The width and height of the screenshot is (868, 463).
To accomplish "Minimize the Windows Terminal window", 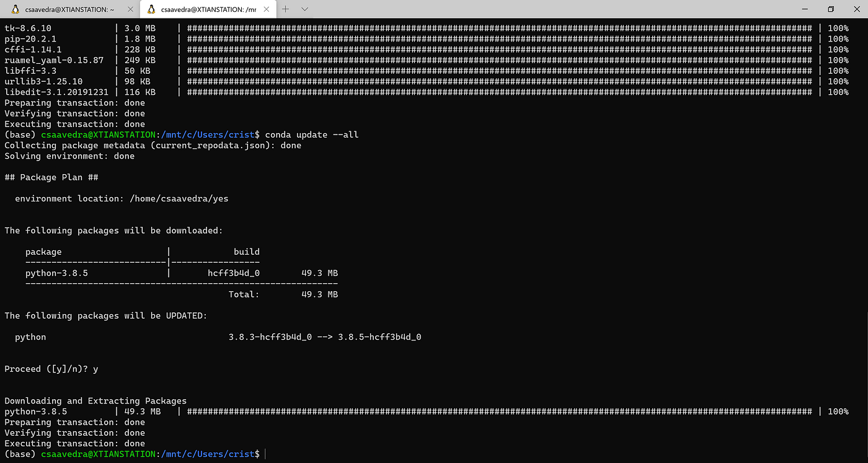I will tap(805, 9).
